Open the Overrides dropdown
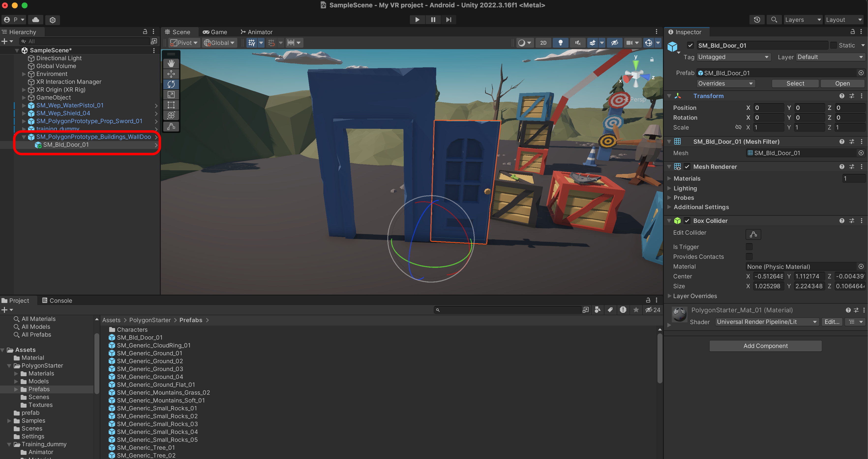The image size is (868, 459). 725,84
